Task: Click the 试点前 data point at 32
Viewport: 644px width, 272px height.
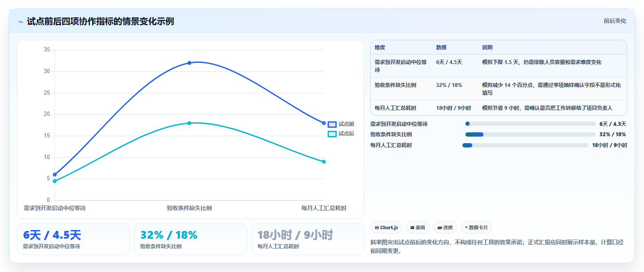Action: click(189, 63)
